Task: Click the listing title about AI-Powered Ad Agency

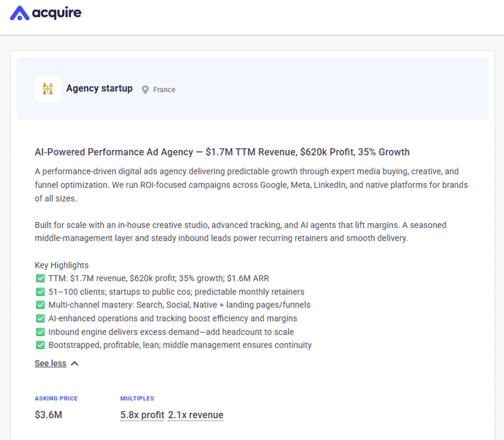Action: point(222,152)
